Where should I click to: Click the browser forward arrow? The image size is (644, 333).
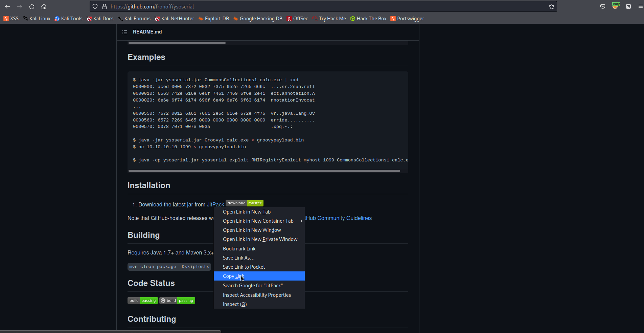20,6
